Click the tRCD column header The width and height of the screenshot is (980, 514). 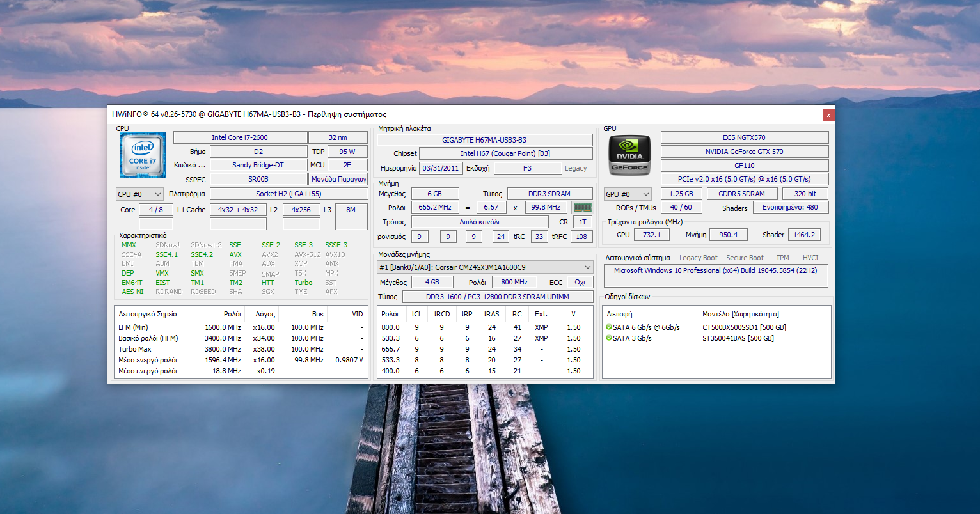click(442, 314)
